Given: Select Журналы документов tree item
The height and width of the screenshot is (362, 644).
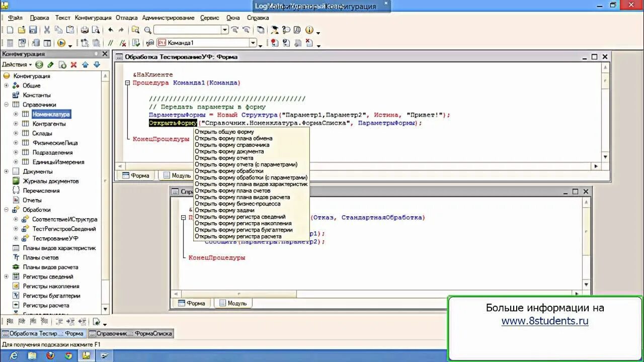Looking at the screenshot, I should click(51, 181).
